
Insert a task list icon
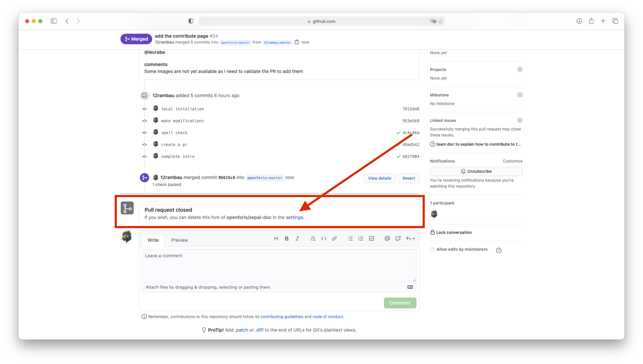(371, 238)
